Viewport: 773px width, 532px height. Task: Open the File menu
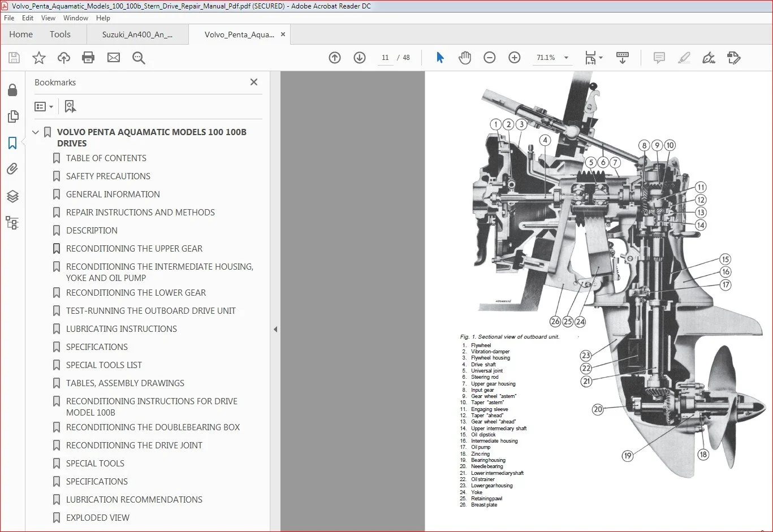pyautogui.click(x=9, y=18)
